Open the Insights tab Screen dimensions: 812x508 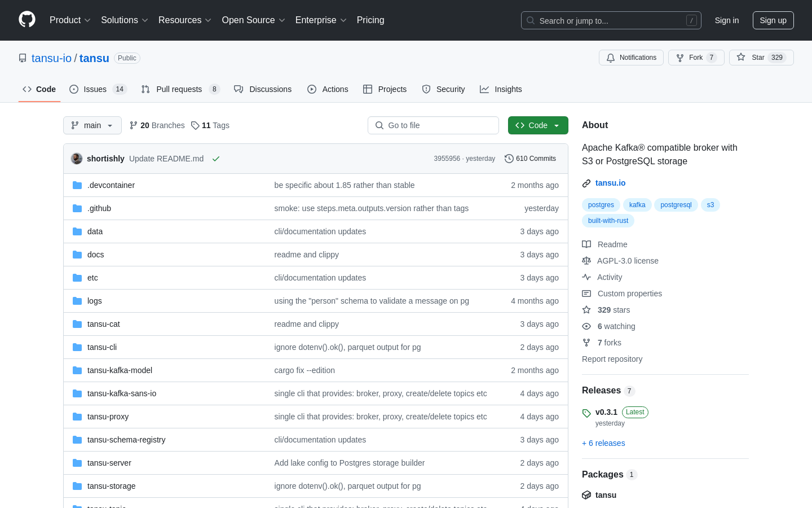[x=501, y=89]
